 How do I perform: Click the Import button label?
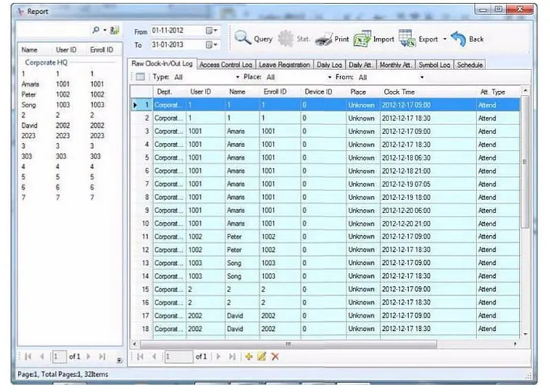click(384, 39)
